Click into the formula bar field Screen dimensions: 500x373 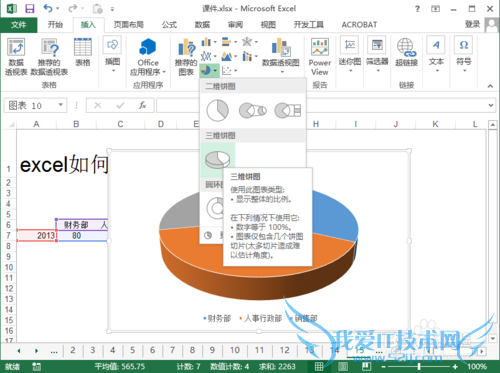(322, 105)
